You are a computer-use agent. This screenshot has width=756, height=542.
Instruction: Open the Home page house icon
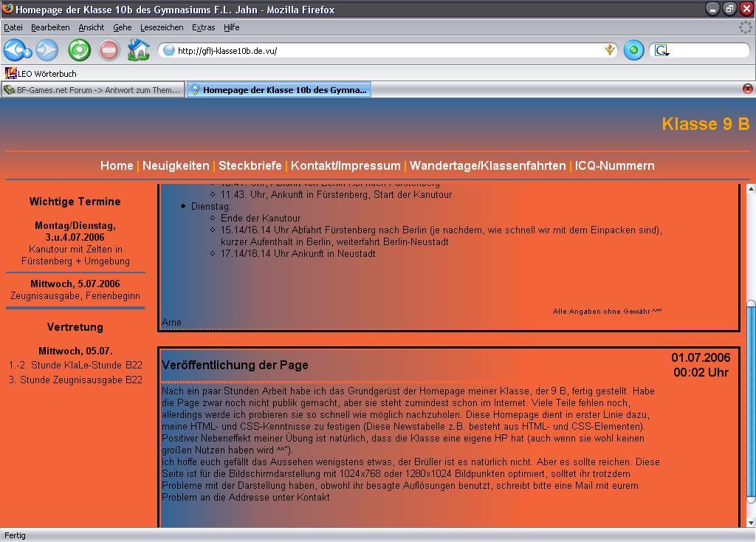(138, 50)
